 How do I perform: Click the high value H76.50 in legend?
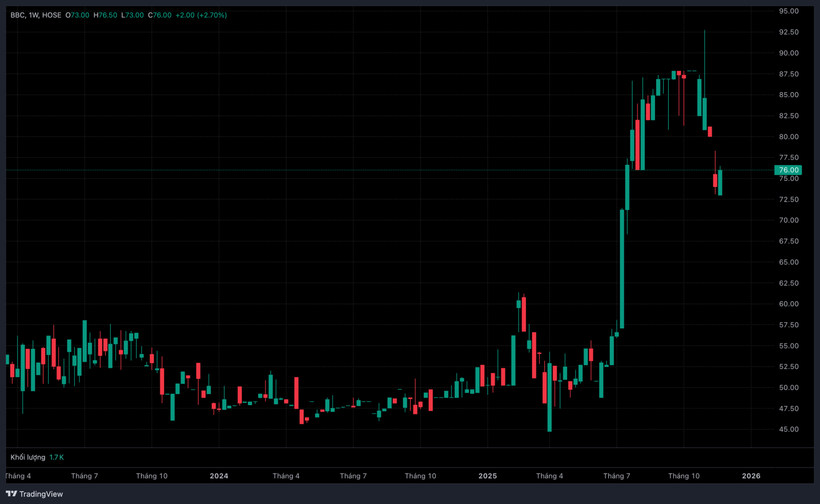coord(106,15)
